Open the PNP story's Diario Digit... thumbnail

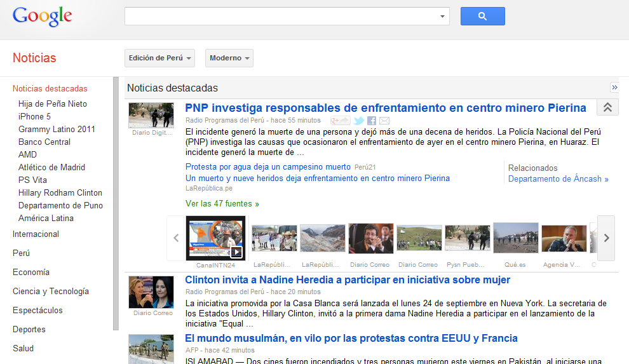point(151,116)
